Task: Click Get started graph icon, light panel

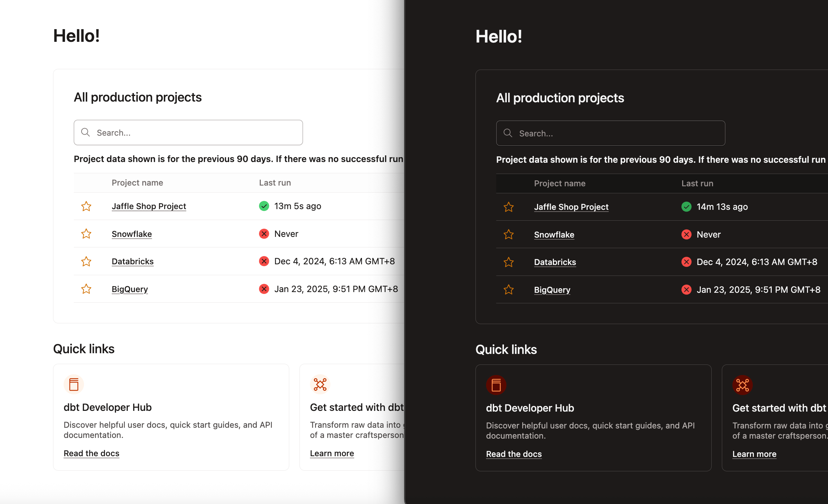Action: click(x=320, y=385)
